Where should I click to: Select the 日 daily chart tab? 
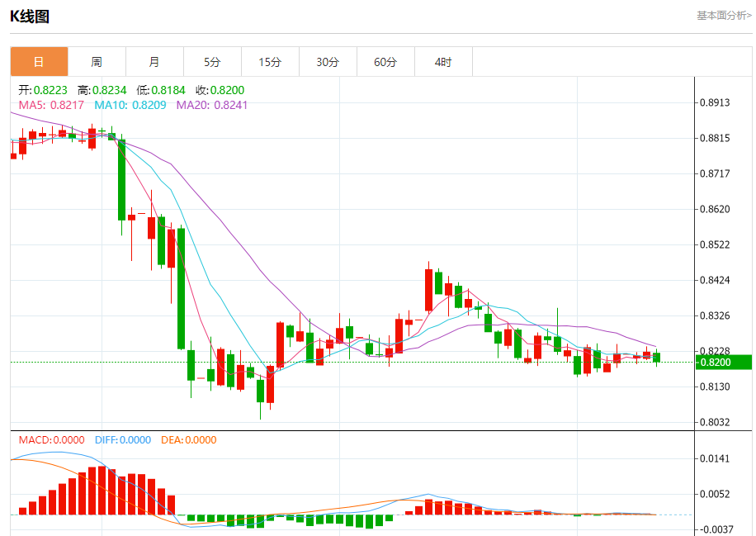(x=39, y=62)
